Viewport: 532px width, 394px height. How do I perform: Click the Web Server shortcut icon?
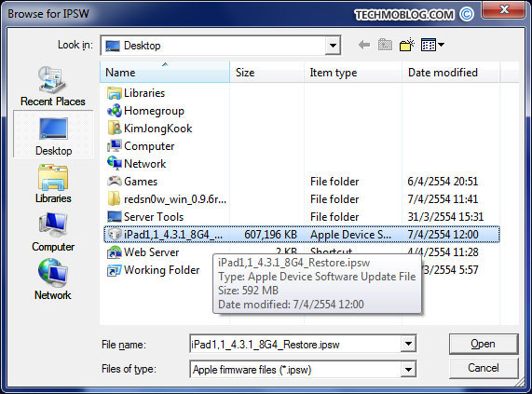click(x=115, y=252)
